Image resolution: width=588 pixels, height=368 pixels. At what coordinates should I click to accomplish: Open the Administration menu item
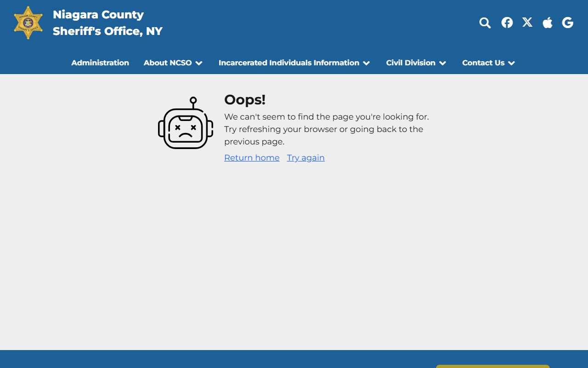click(100, 63)
